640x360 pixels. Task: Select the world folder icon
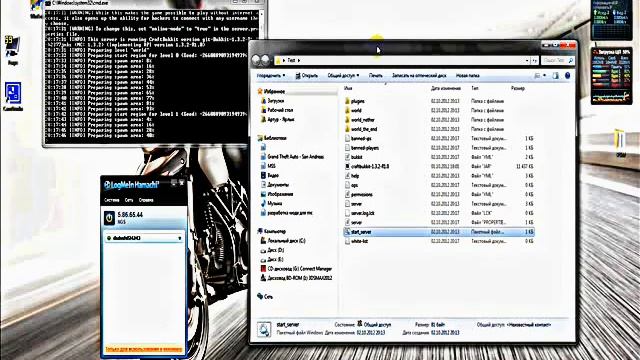[x=347, y=110]
